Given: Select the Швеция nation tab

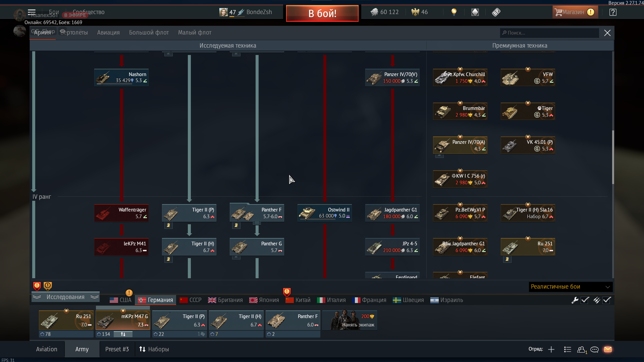Looking at the screenshot, I should point(408,300).
